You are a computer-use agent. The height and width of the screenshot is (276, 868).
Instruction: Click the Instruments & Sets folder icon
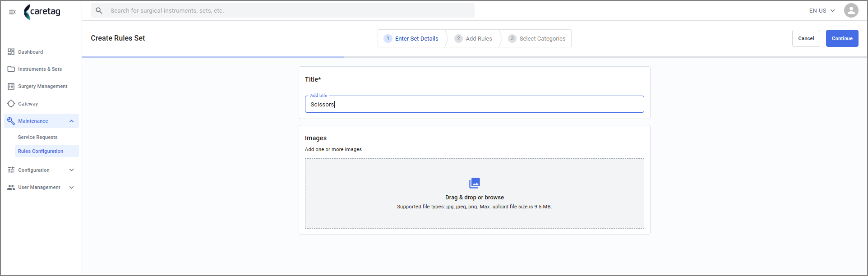[x=11, y=69]
